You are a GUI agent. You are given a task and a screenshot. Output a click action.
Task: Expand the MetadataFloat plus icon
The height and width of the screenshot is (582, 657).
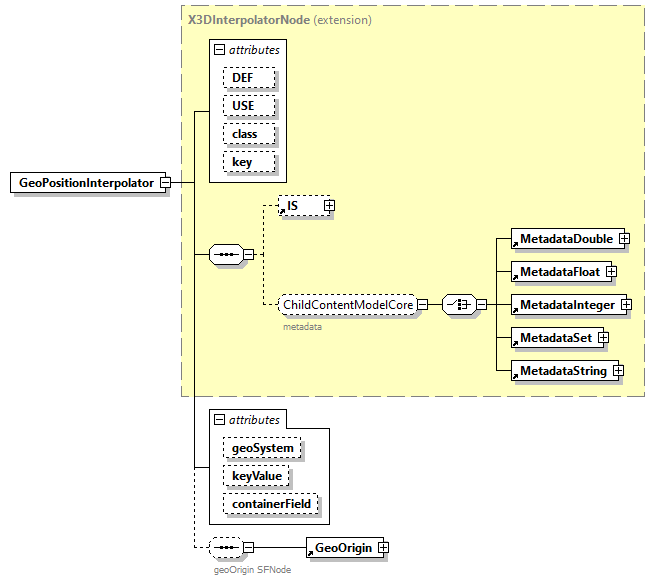pyautogui.click(x=611, y=271)
